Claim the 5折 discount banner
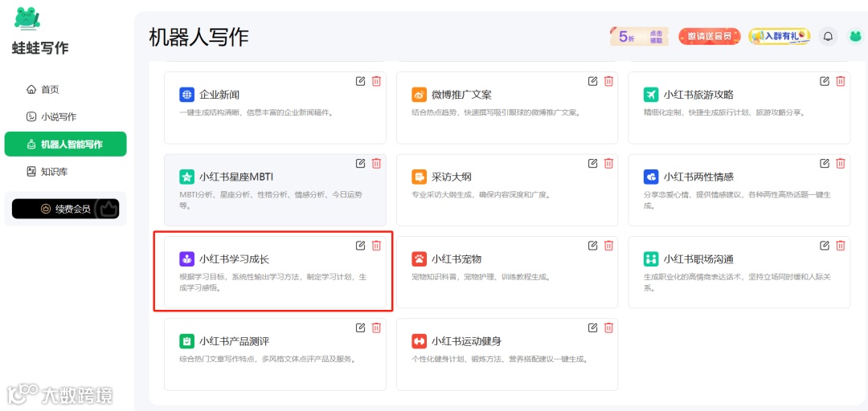868x411 pixels. 639,36
